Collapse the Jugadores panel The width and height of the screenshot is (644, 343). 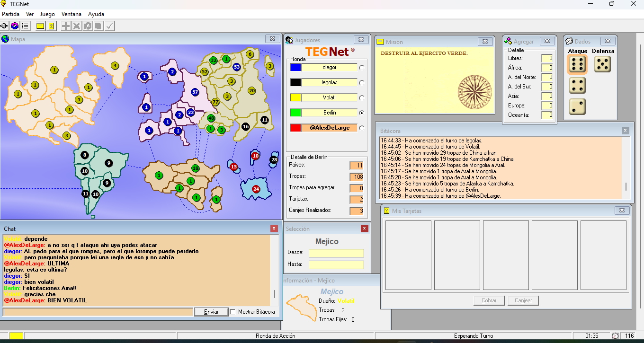(x=360, y=40)
